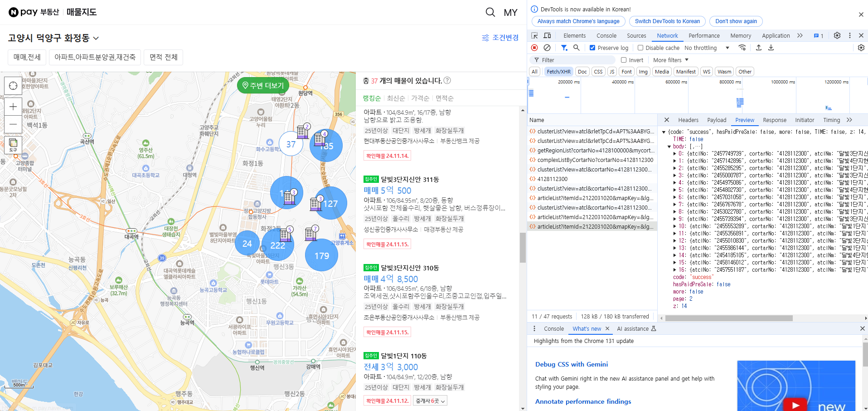This screenshot has width=868, height=411.
Task: Check the Invert filter checkbox
Action: pyautogui.click(x=623, y=59)
